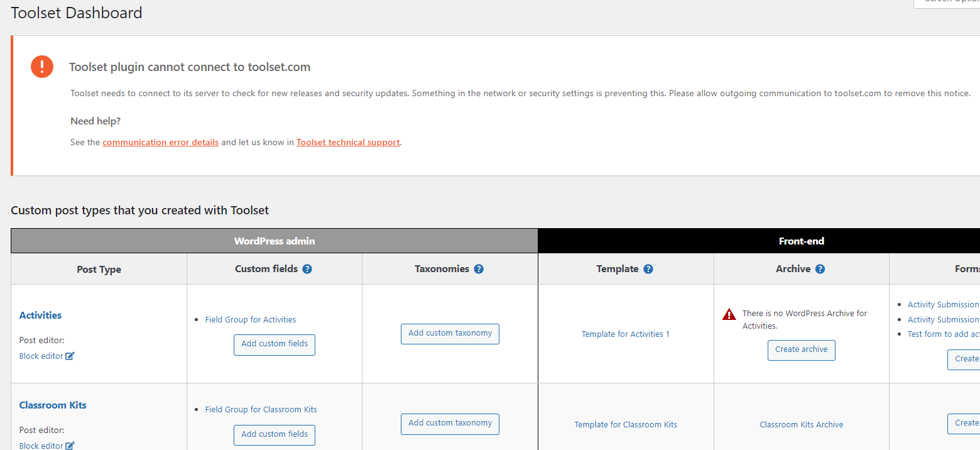Image resolution: width=980 pixels, height=450 pixels.
Task: Click Create form button in Classroom Kits row
Action: click(x=964, y=424)
